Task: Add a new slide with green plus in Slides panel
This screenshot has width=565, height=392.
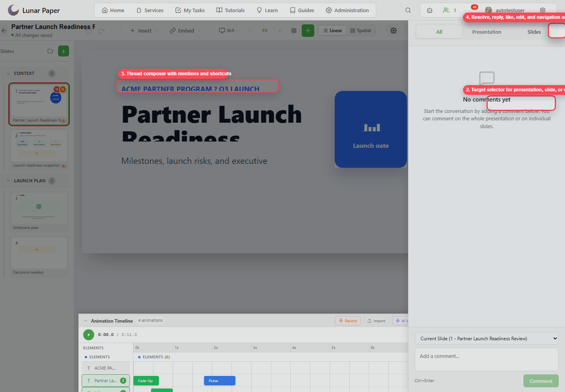Action: coord(64,51)
